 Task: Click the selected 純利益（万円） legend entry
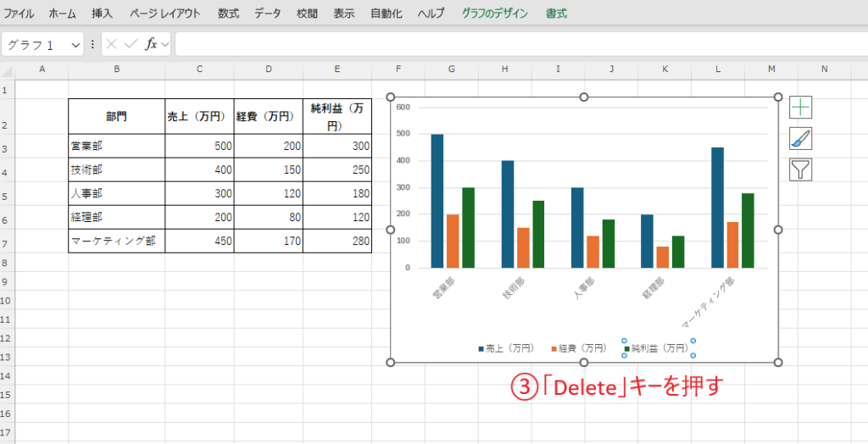pos(657,348)
